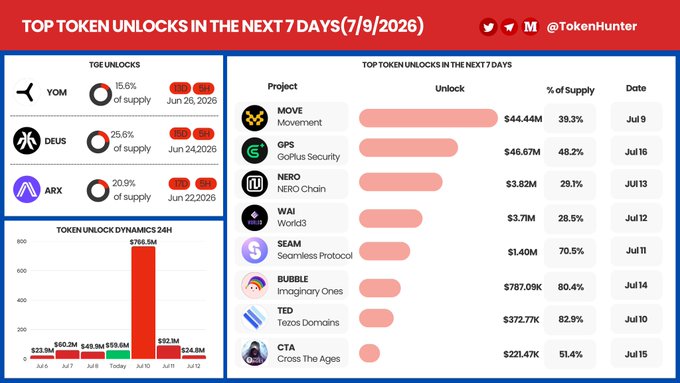This screenshot has width=680, height=383.
Task: Click the $46.67M unlock value
Action: click(522, 152)
